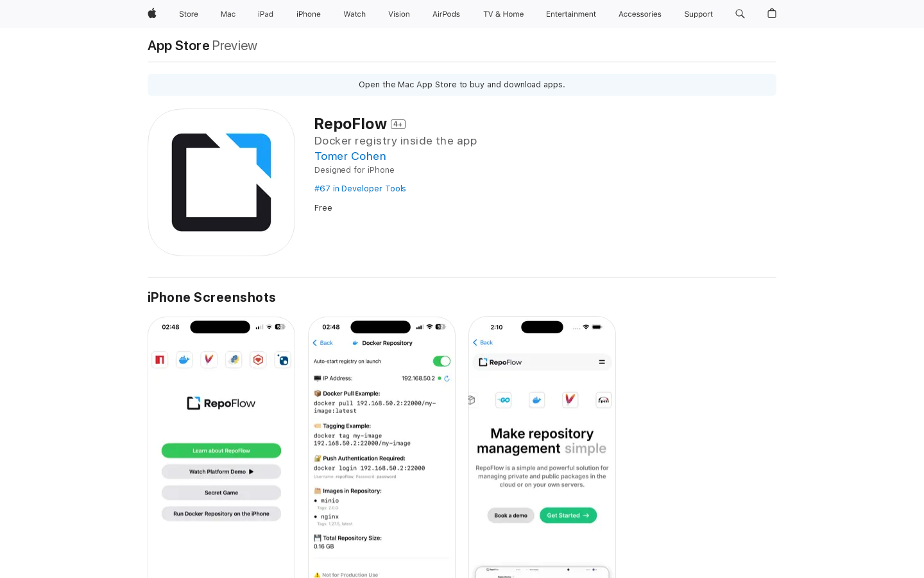Click the Docker icon in third screenshot

click(x=536, y=400)
